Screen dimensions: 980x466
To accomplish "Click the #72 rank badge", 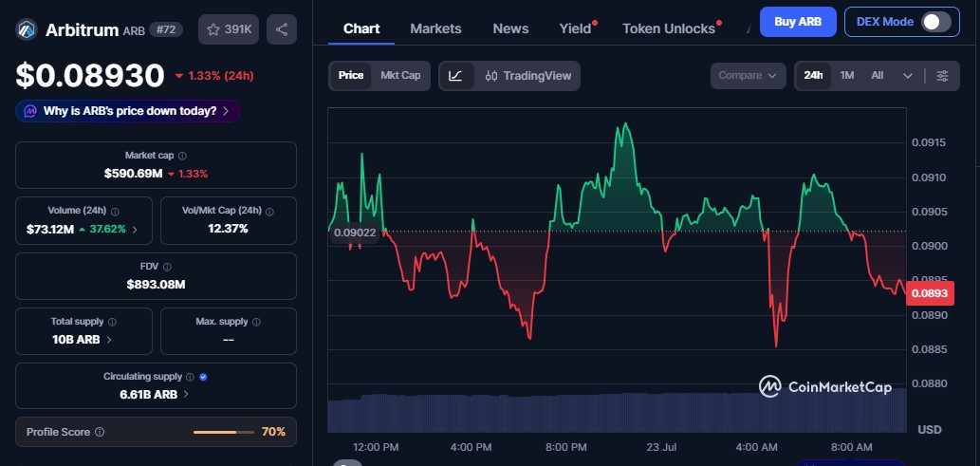I will pos(166,29).
